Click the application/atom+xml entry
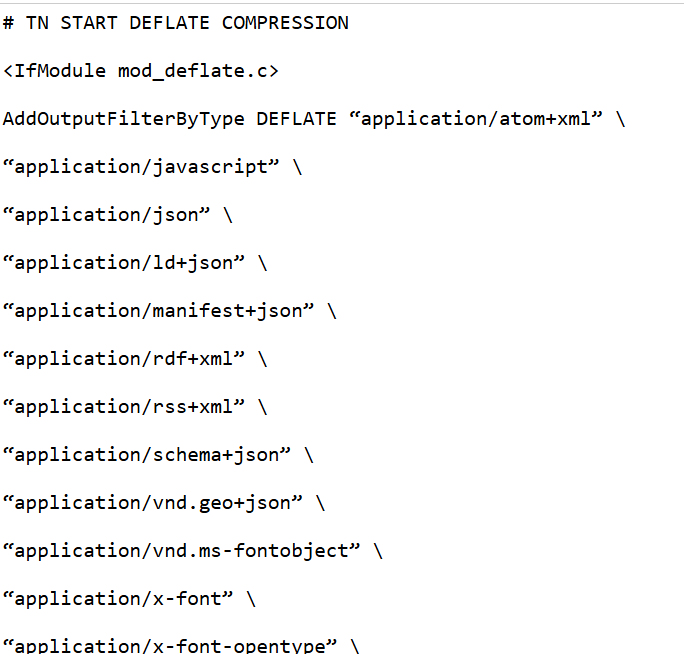 pos(476,119)
